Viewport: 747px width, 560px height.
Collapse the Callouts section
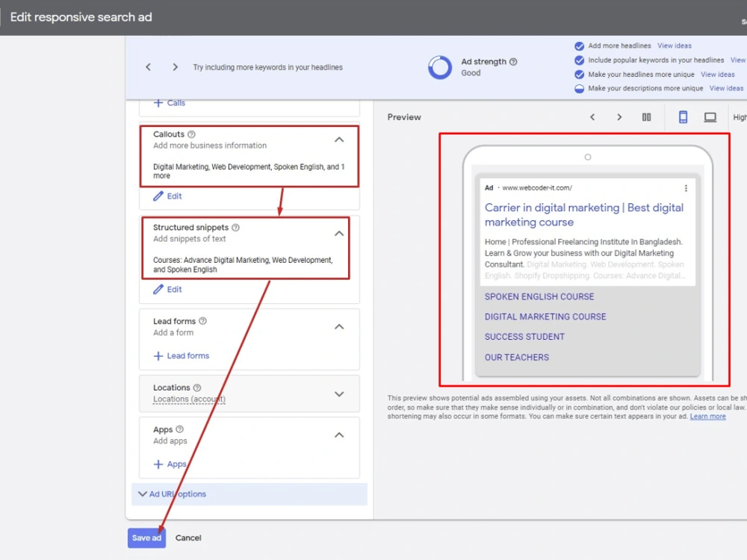[x=338, y=140]
